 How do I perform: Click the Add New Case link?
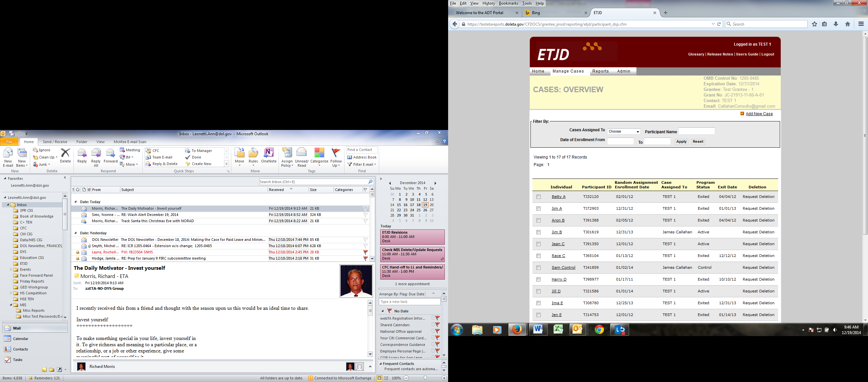click(x=759, y=114)
